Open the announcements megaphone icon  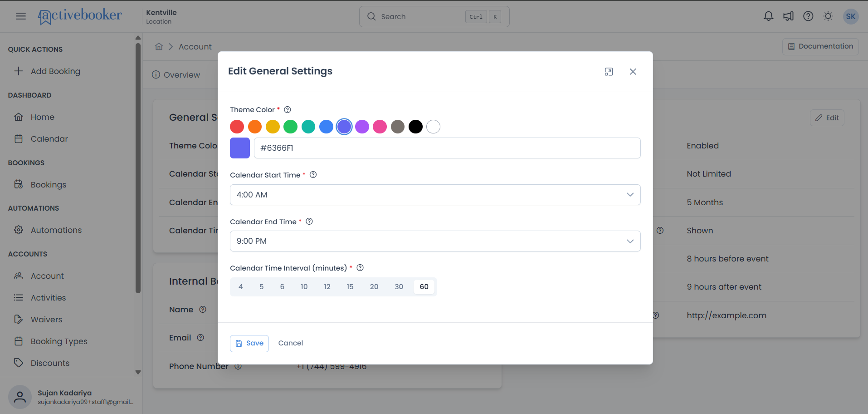click(788, 16)
